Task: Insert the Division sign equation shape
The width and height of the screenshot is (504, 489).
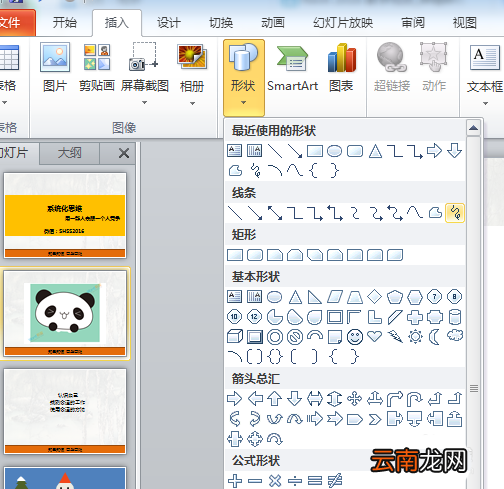Action: [x=295, y=481]
